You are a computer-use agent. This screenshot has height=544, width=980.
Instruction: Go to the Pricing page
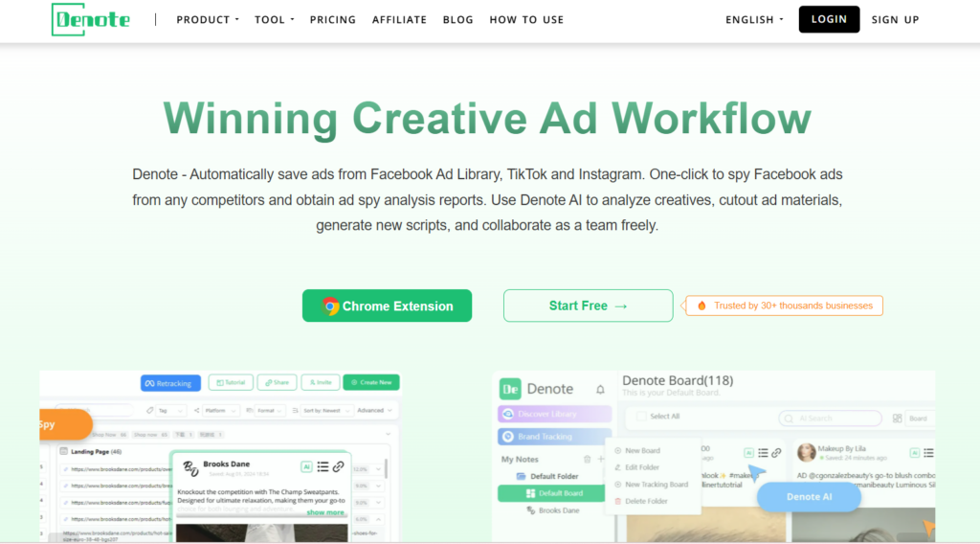point(333,19)
